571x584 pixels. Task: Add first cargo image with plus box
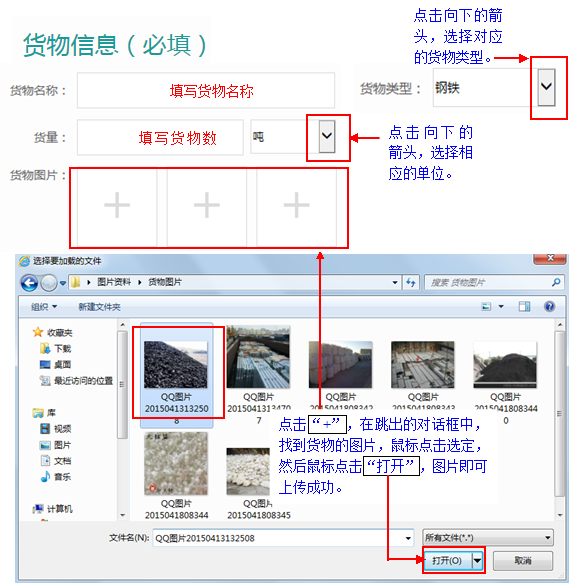117,207
